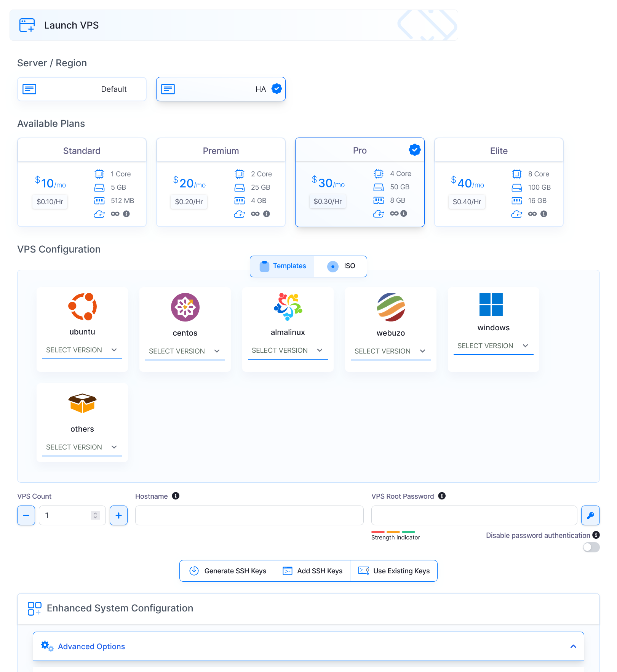Click the webuzo logo icon

[x=391, y=307]
